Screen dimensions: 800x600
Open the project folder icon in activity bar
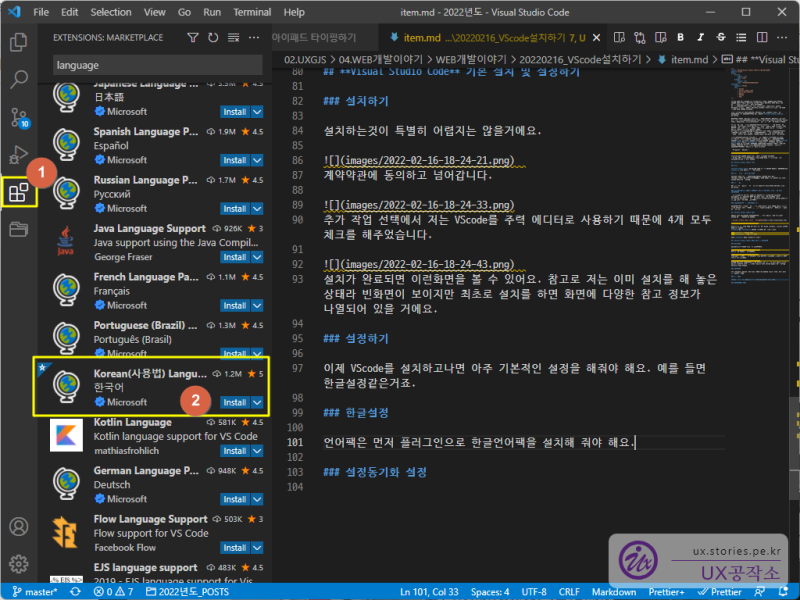[x=18, y=230]
